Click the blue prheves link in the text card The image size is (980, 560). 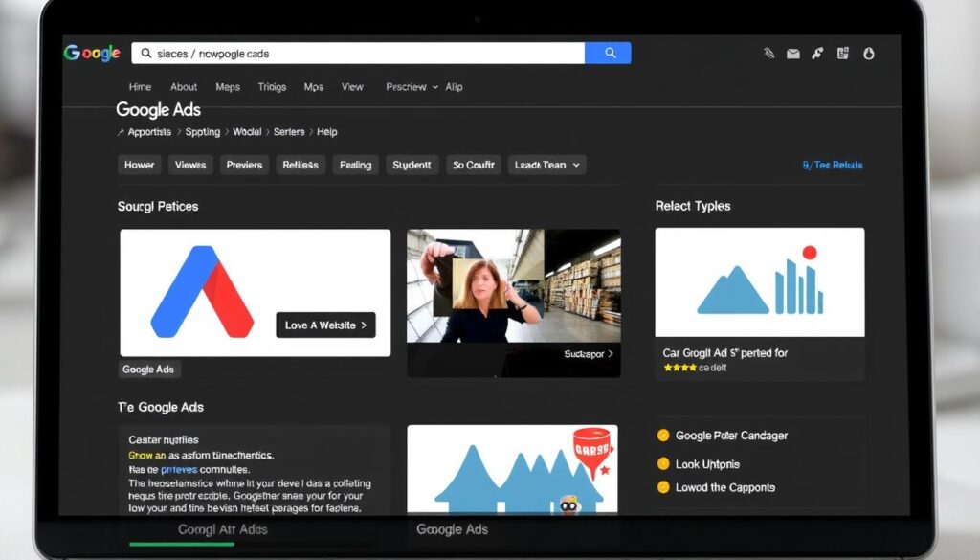[179, 469]
